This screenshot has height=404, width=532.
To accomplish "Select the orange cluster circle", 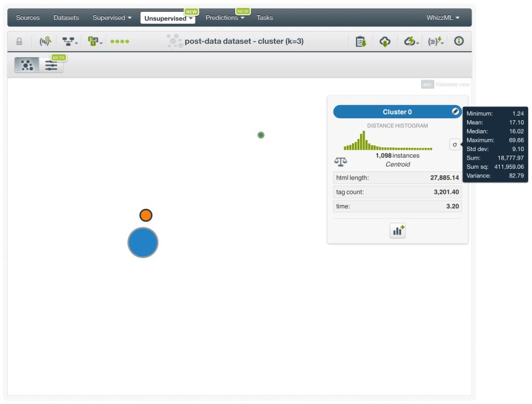I will [x=146, y=215].
